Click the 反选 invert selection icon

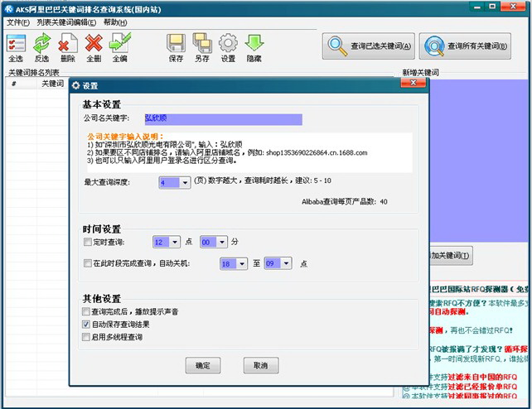coord(41,43)
